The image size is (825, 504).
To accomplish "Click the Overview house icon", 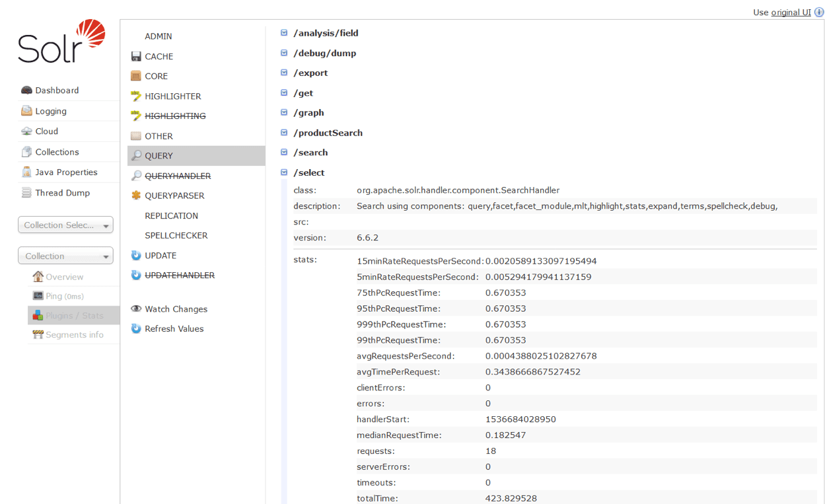I will point(38,277).
